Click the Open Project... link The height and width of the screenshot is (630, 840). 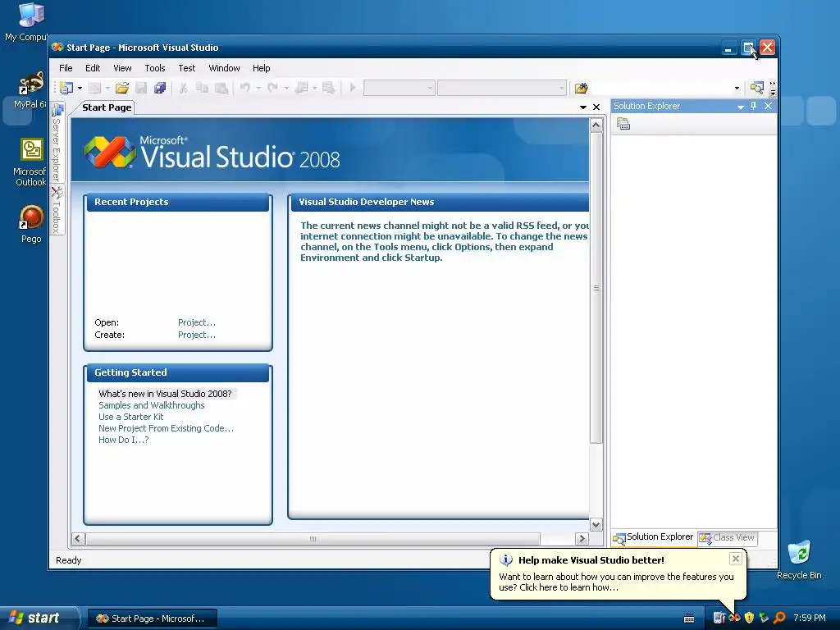(197, 322)
